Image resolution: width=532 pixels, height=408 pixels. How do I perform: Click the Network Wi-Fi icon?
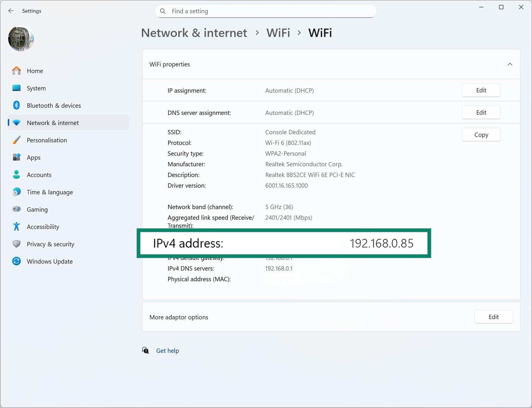point(16,123)
